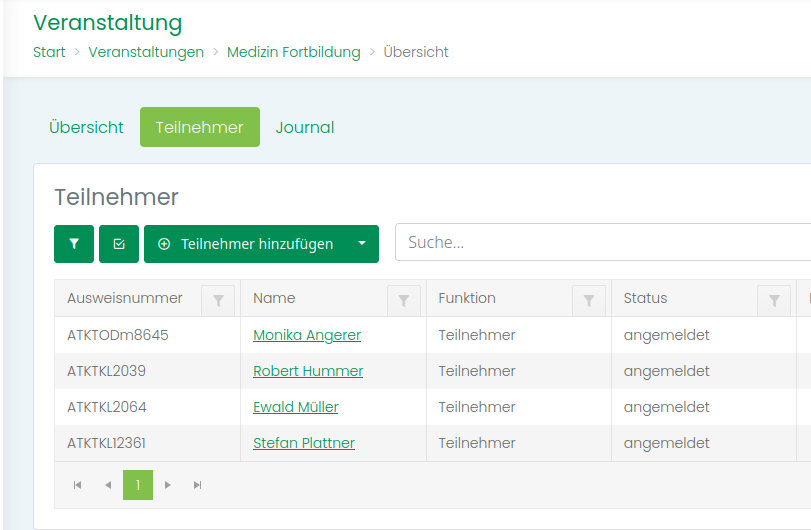Viewport: 811px width, 530px height.
Task: Open Monika Angerer's participant link
Action: tap(307, 335)
